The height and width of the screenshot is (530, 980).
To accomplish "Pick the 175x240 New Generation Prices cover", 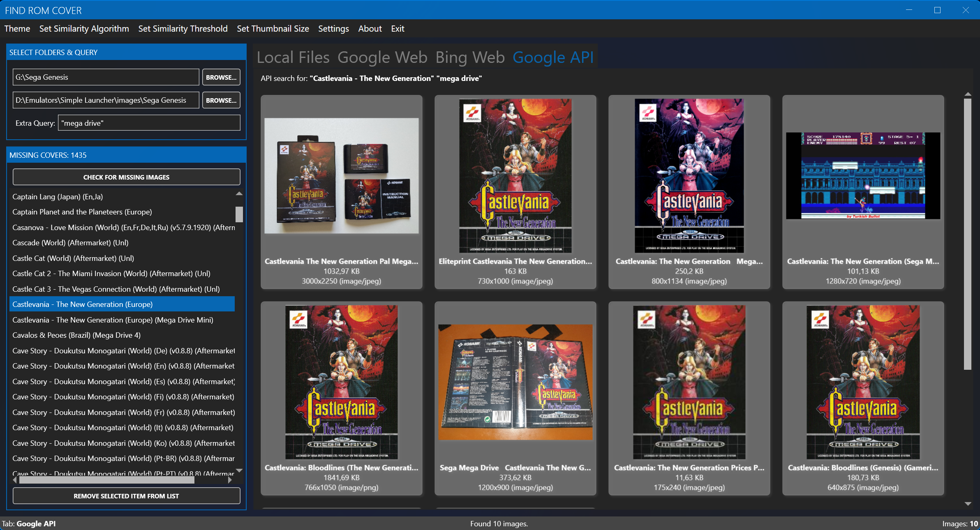I will [x=689, y=399].
